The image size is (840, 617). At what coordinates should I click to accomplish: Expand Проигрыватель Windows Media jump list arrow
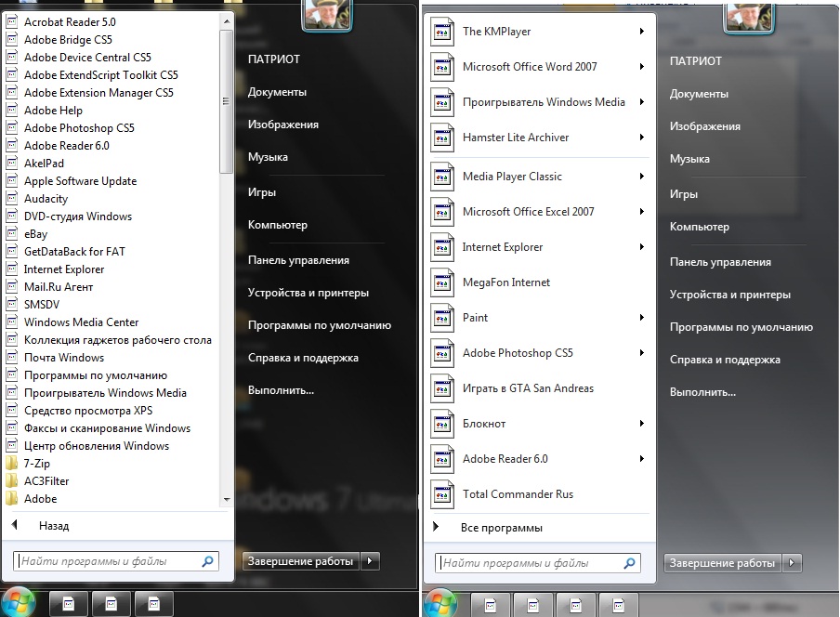[x=642, y=102]
